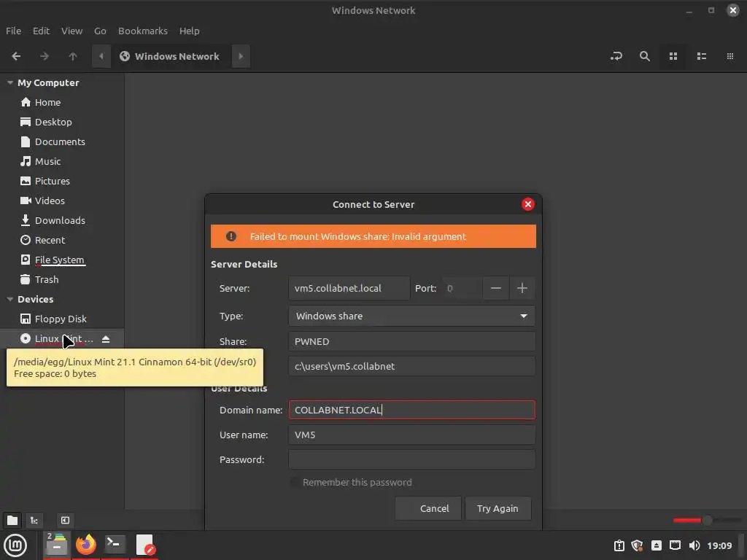
Task: Open the Help menu
Action: (189, 31)
